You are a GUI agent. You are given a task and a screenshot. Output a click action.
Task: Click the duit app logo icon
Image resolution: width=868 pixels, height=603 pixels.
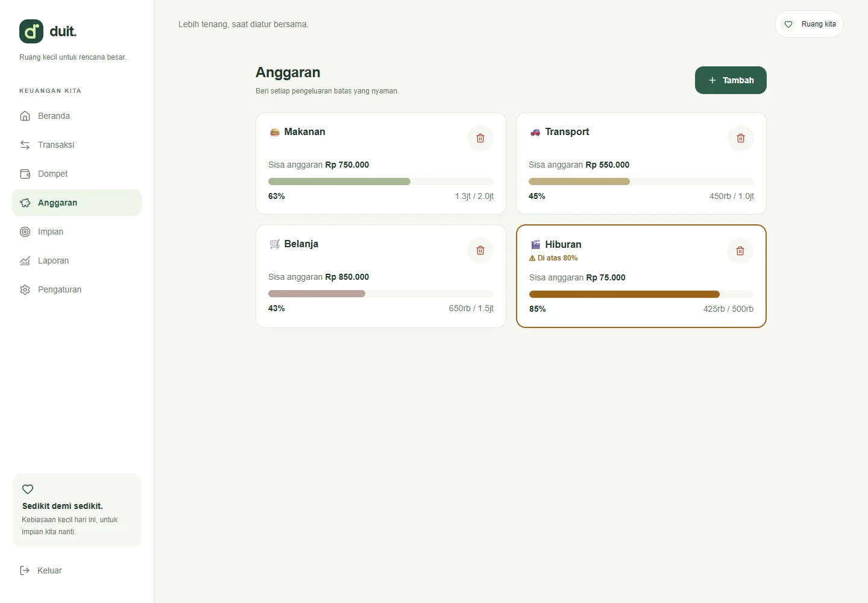click(31, 31)
